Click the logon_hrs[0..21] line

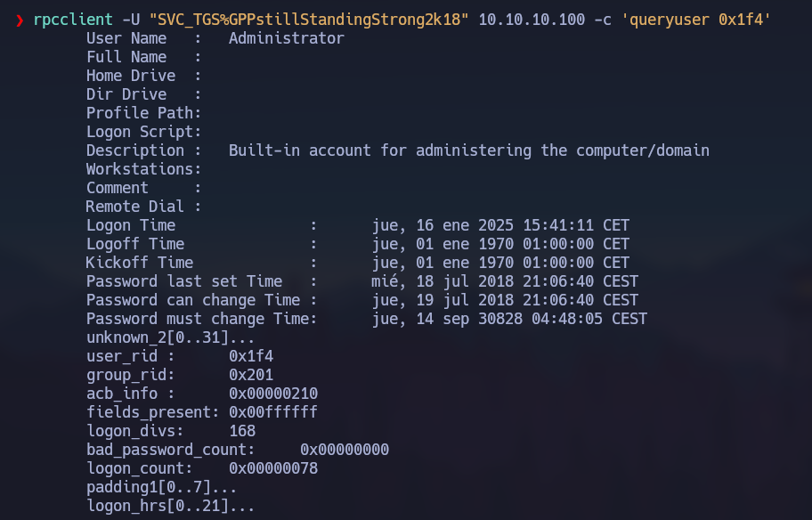[170, 506]
